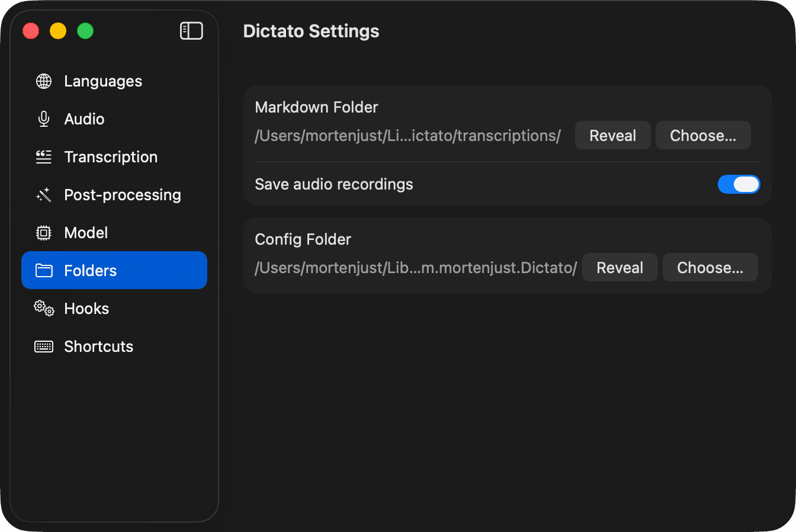Click the magic wand Post-processing icon

click(43, 194)
